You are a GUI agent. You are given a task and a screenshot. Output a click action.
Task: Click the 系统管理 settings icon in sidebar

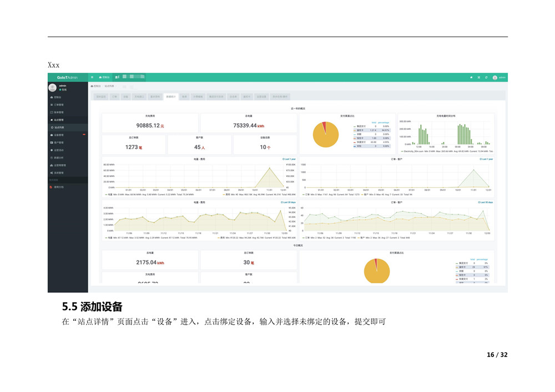(51, 172)
